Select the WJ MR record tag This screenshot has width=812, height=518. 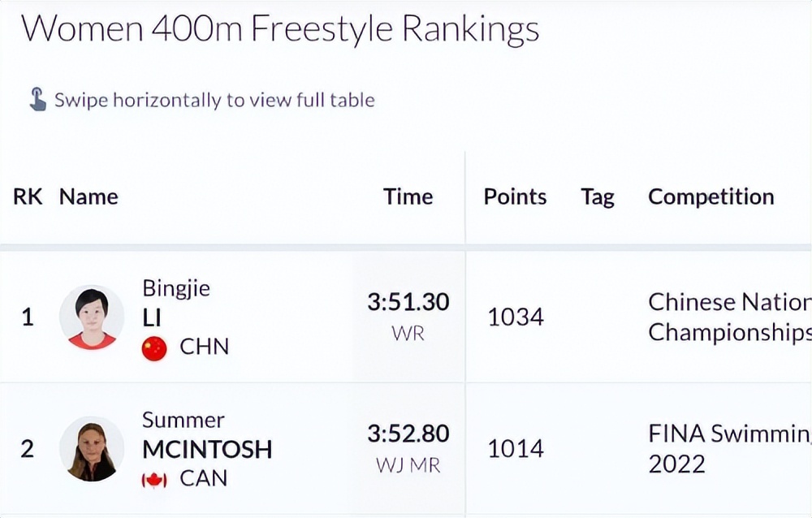tap(408, 466)
